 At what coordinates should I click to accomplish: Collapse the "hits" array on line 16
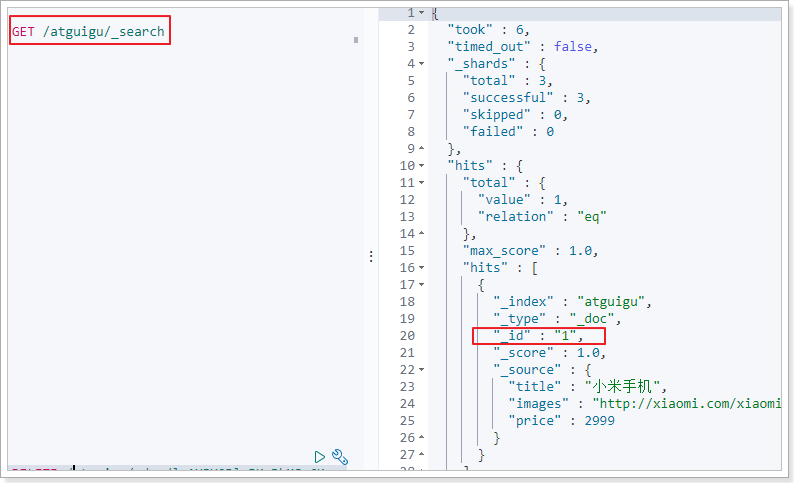coord(421,268)
